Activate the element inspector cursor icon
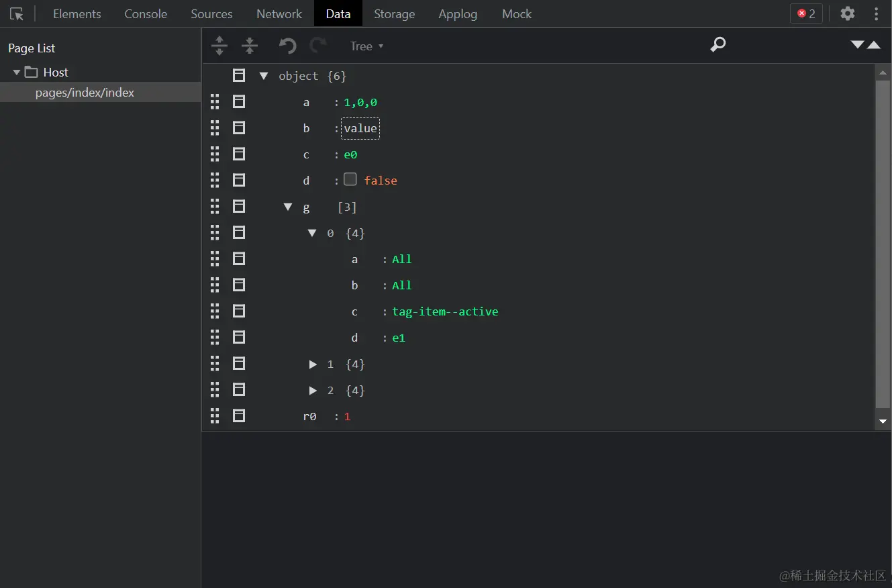892x588 pixels. (x=17, y=13)
